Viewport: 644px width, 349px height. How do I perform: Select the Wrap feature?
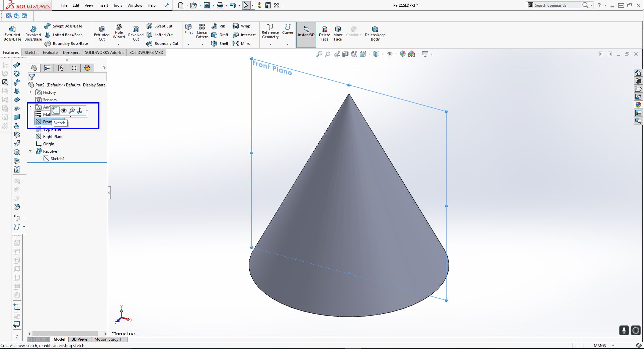[241, 26]
